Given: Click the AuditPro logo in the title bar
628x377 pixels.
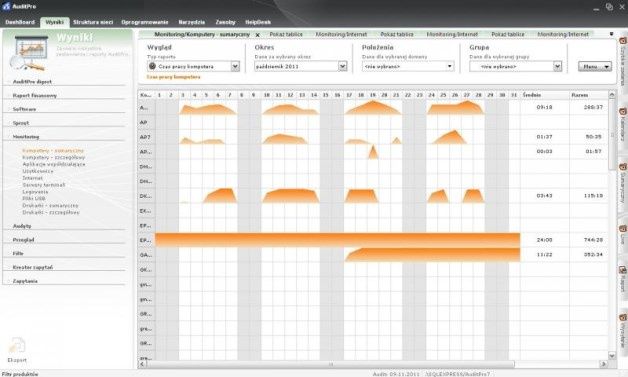Looking at the screenshot, I should (6, 6).
